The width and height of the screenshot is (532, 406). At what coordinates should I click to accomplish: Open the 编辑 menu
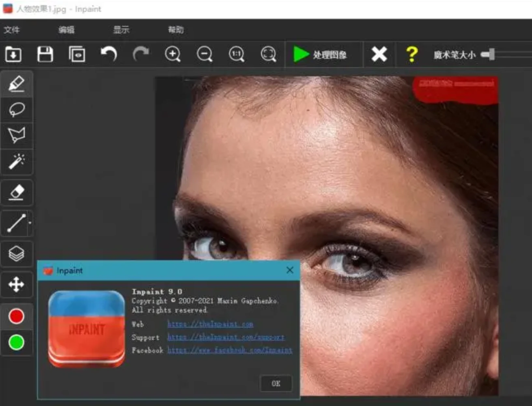(x=66, y=30)
